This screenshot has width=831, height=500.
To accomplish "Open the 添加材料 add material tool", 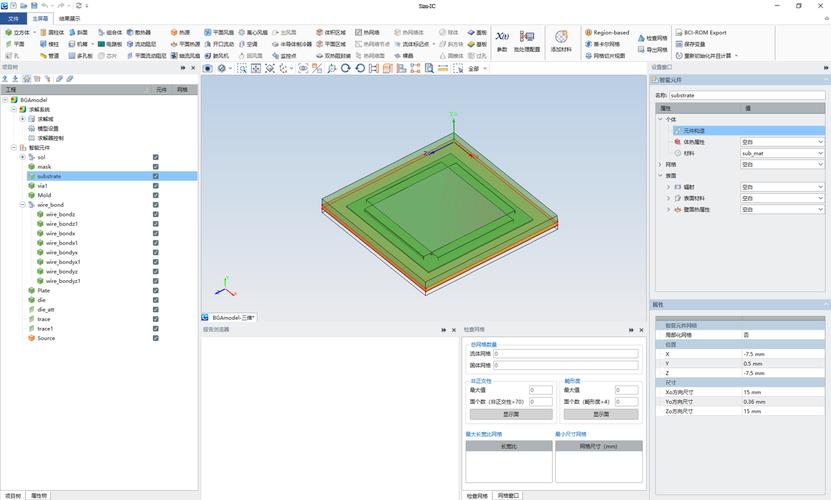I will [x=561, y=41].
